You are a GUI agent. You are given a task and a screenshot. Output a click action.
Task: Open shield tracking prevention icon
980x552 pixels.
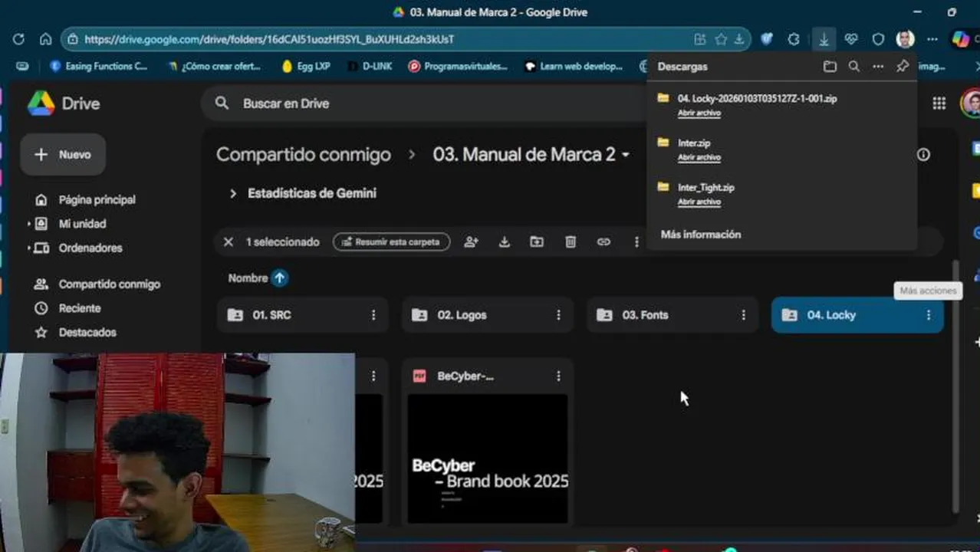click(x=878, y=39)
